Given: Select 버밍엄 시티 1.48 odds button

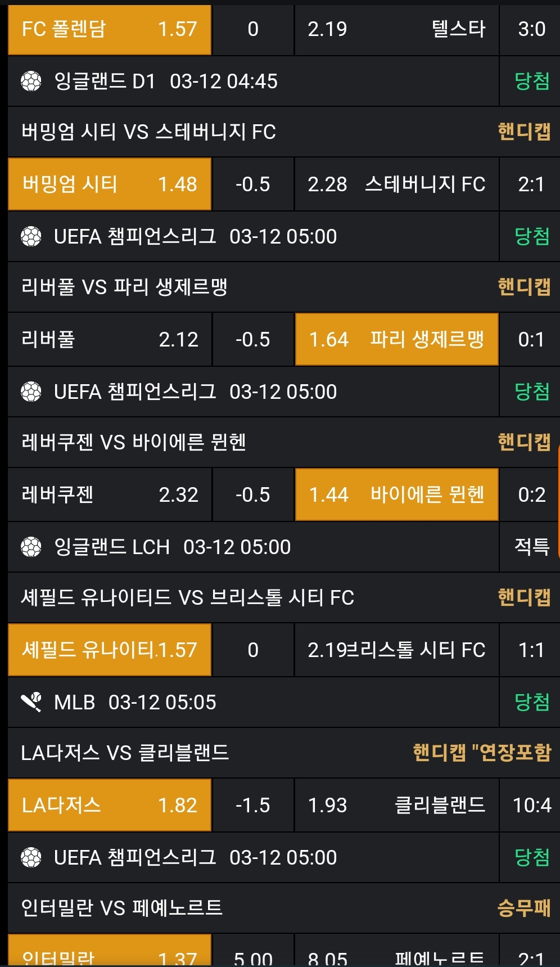Looking at the screenshot, I should tap(110, 184).
